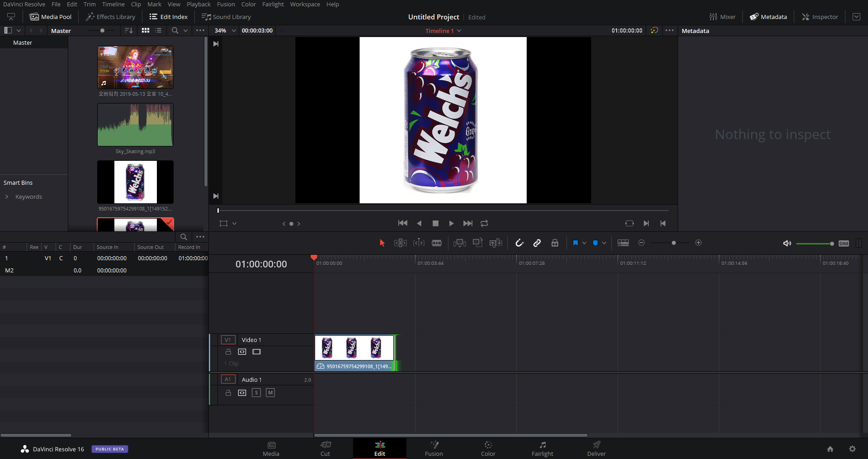The height and width of the screenshot is (459, 868).
Task: Open the Playback menu
Action: point(198,4)
